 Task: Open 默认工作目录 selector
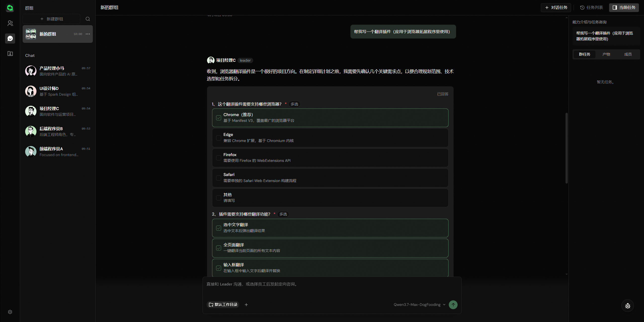tap(223, 305)
